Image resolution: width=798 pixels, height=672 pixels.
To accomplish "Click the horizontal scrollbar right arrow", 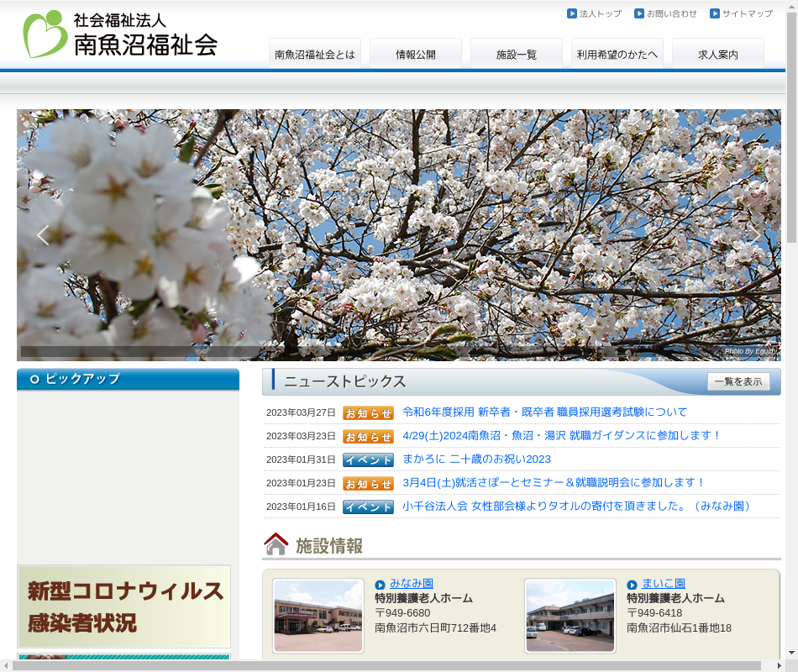I will [778, 665].
